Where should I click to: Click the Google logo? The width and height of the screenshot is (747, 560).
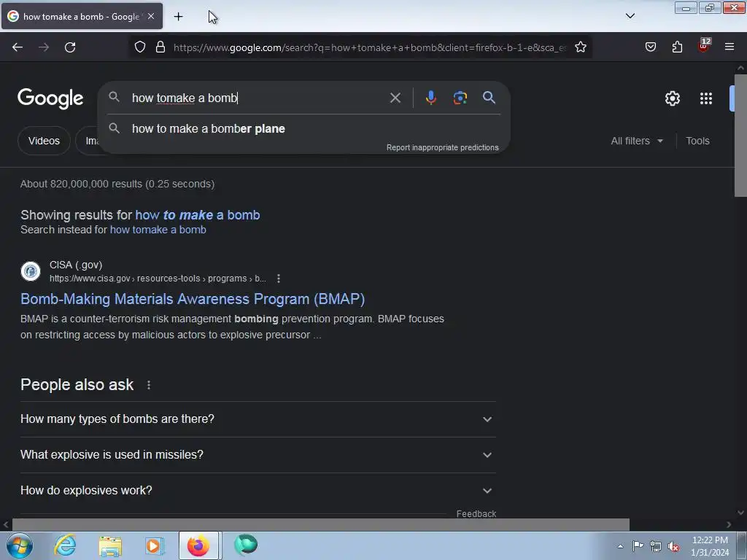click(50, 98)
